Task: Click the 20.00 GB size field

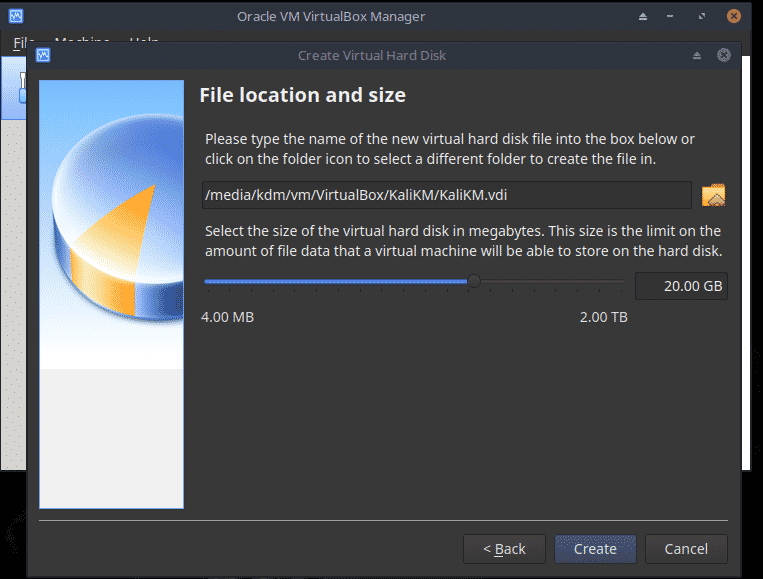Action: click(x=681, y=286)
